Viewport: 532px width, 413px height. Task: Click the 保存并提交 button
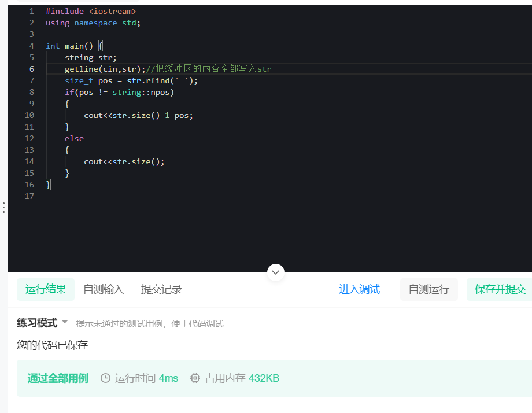500,289
